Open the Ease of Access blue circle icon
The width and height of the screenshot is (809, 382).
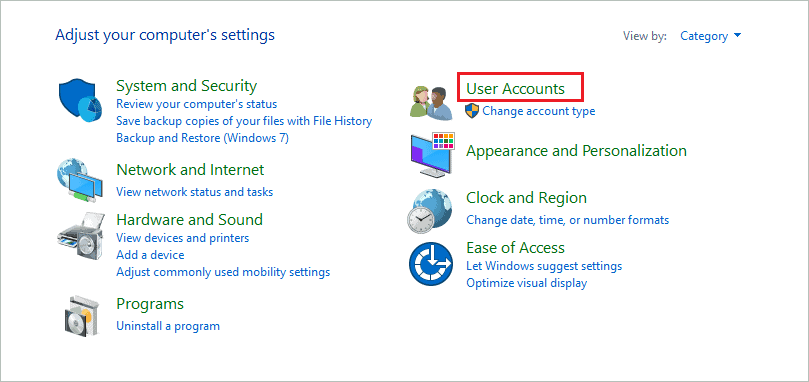(x=430, y=265)
